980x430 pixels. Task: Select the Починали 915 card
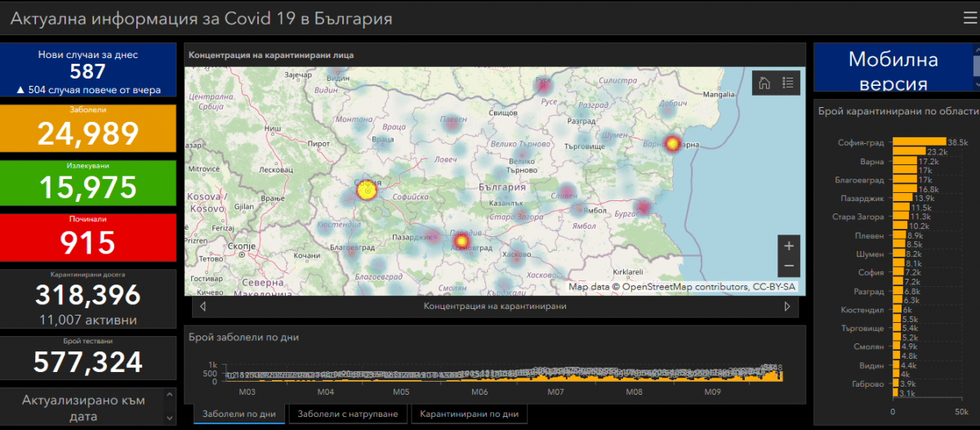(88, 238)
